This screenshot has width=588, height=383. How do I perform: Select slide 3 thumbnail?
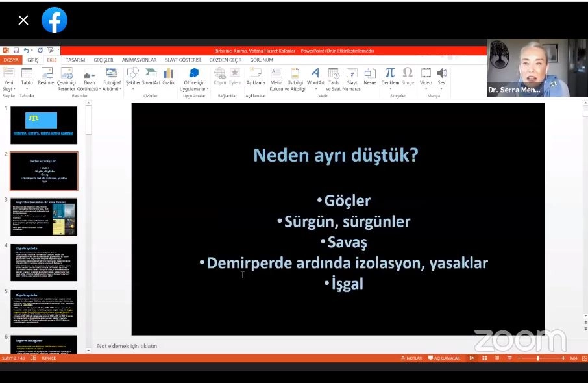click(x=43, y=217)
